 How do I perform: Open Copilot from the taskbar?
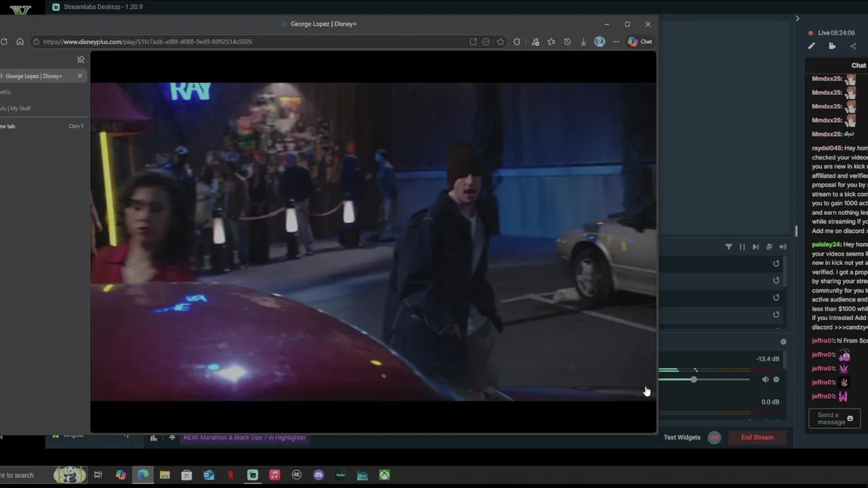coord(121,475)
